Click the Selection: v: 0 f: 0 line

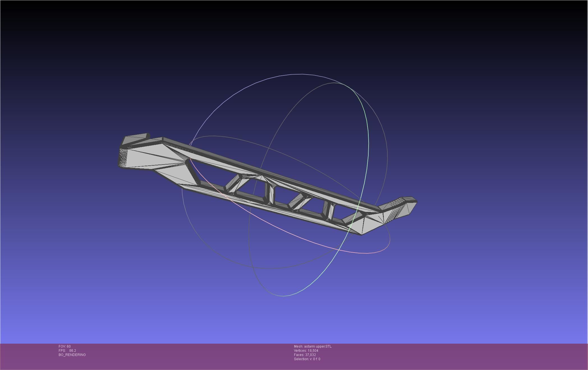click(x=307, y=359)
